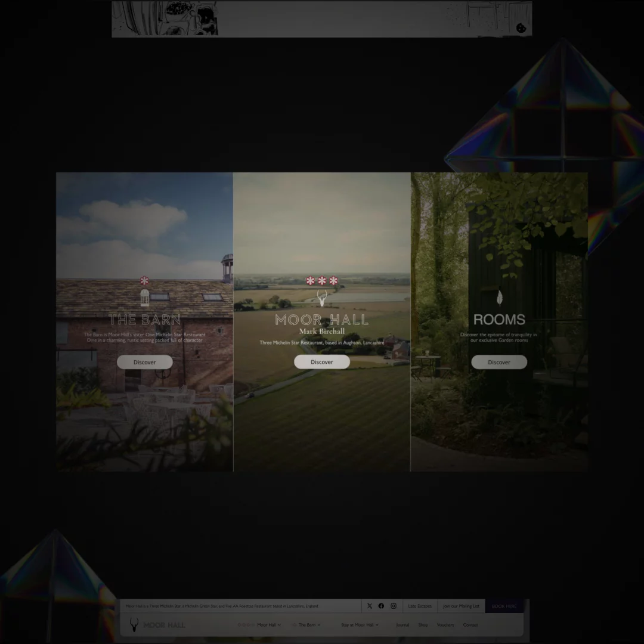The image size is (644, 644).
Task: Open the X (Twitter) social icon
Action: pyautogui.click(x=369, y=606)
